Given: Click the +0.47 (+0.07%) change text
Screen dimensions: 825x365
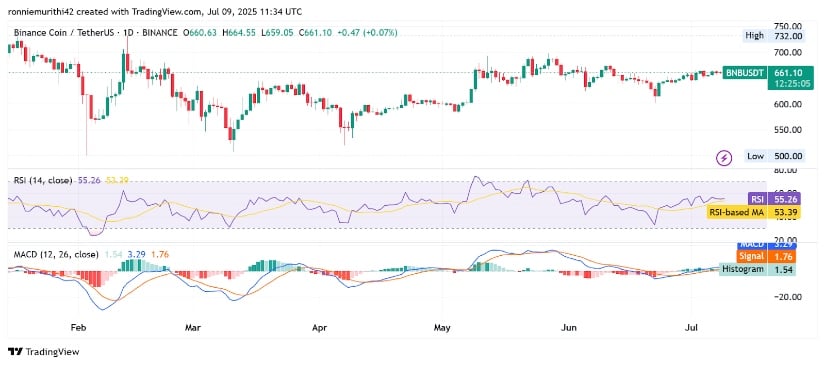Looking at the screenshot, I should (368, 33).
